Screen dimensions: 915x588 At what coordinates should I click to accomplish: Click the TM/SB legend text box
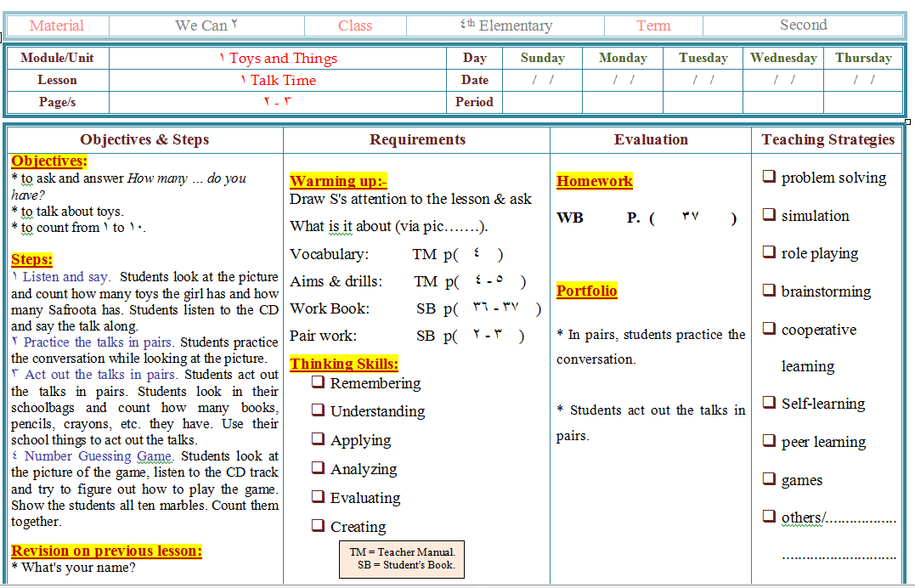(x=402, y=559)
